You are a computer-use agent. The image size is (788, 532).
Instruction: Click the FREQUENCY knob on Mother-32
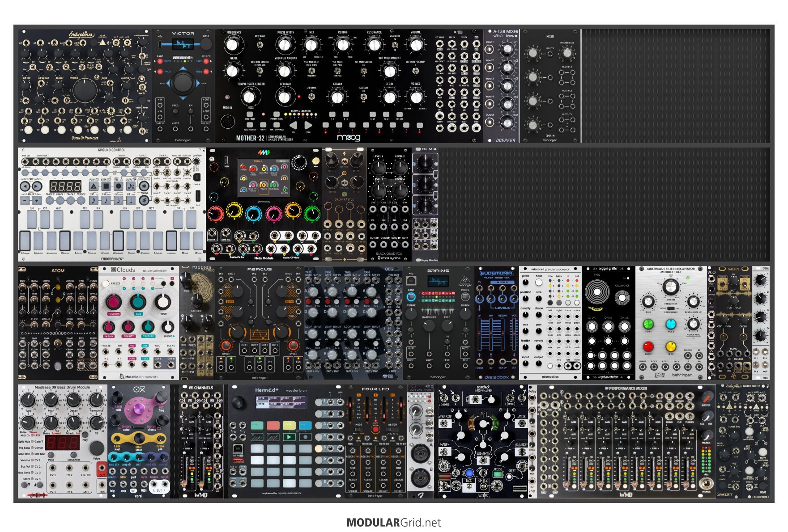[x=232, y=45]
